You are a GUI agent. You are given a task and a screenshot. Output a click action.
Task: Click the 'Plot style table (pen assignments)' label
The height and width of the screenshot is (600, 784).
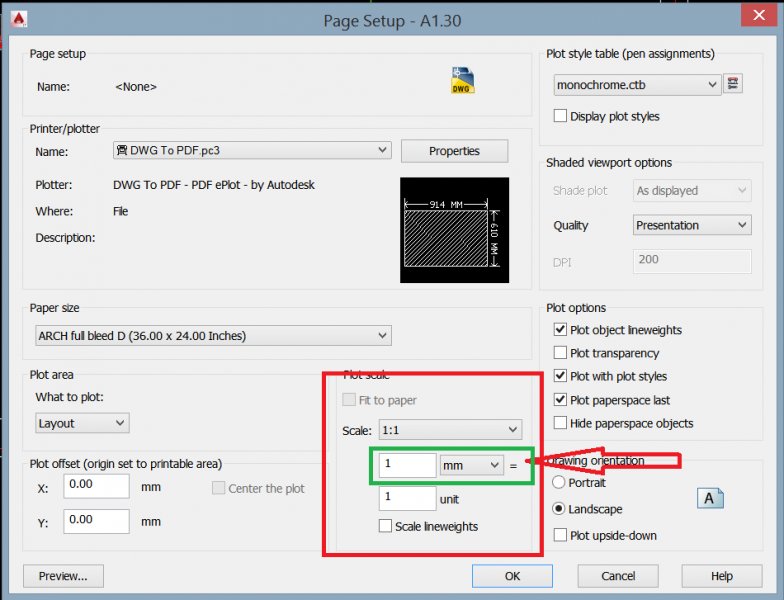[x=630, y=54]
